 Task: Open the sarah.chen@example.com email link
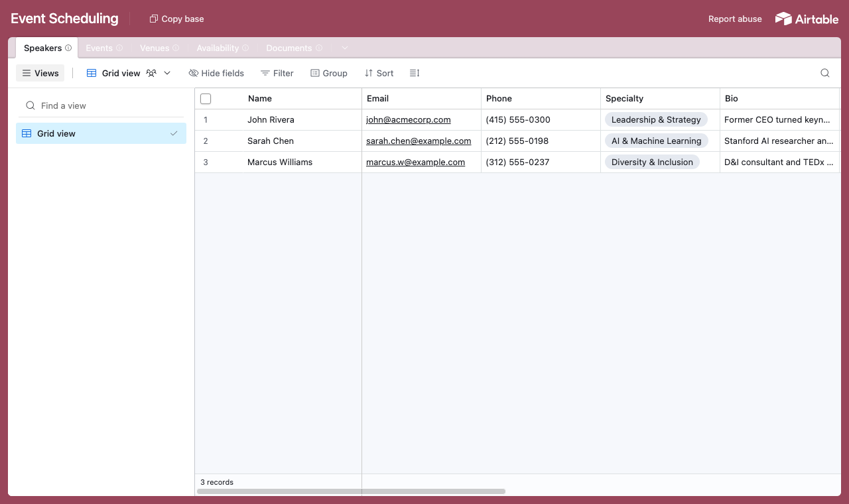pyautogui.click(x=419, y=141)
